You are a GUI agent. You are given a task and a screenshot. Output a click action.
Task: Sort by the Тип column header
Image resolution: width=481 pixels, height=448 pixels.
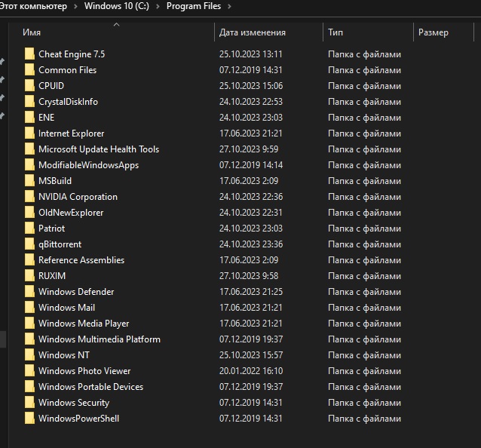(335, 32)
